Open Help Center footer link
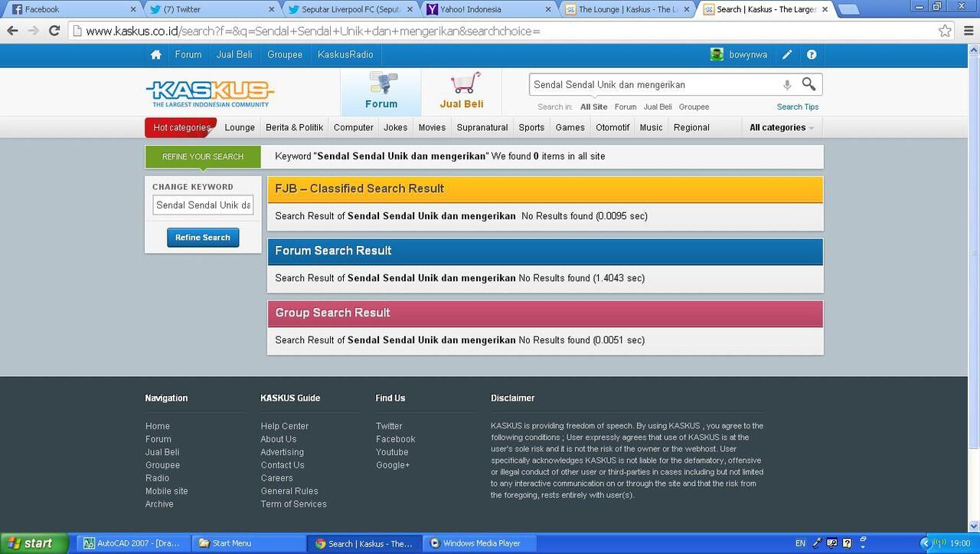 285,426
